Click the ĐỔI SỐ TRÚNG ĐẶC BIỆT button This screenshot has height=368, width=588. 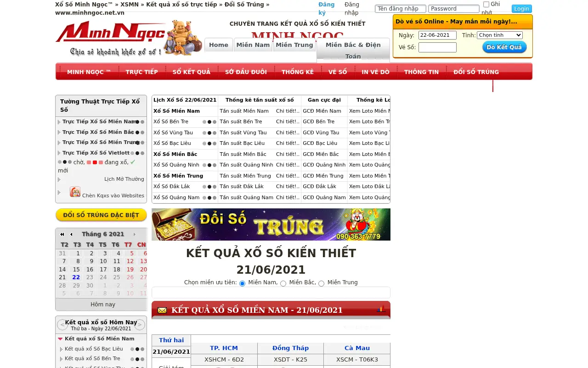101,215
